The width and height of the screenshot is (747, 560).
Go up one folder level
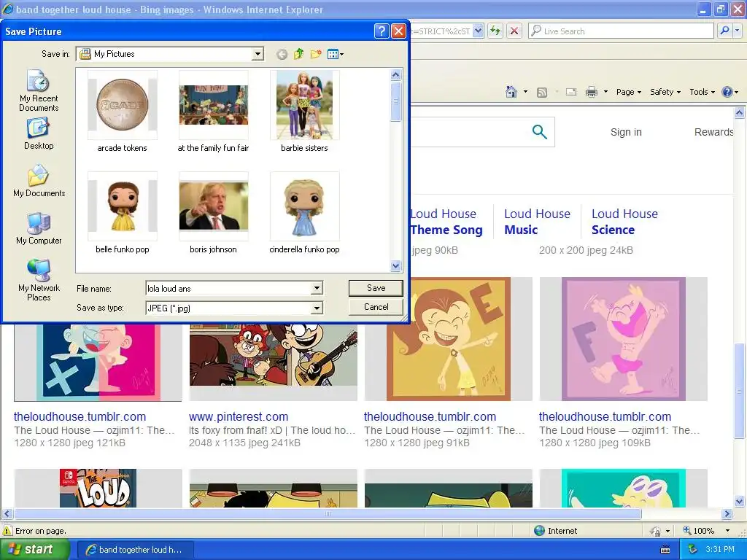(298, 54)
